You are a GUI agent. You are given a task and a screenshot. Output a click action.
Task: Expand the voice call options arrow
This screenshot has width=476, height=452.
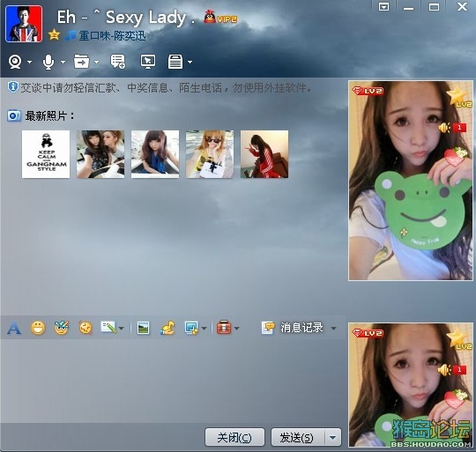(63, 63)
